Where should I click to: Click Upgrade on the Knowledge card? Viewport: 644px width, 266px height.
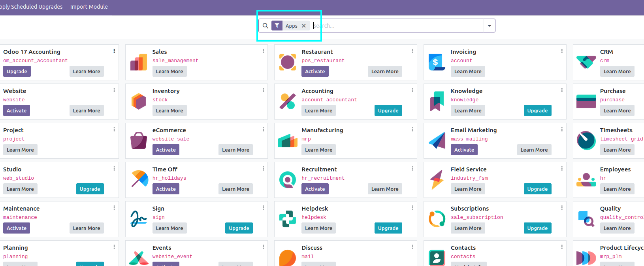538,111
